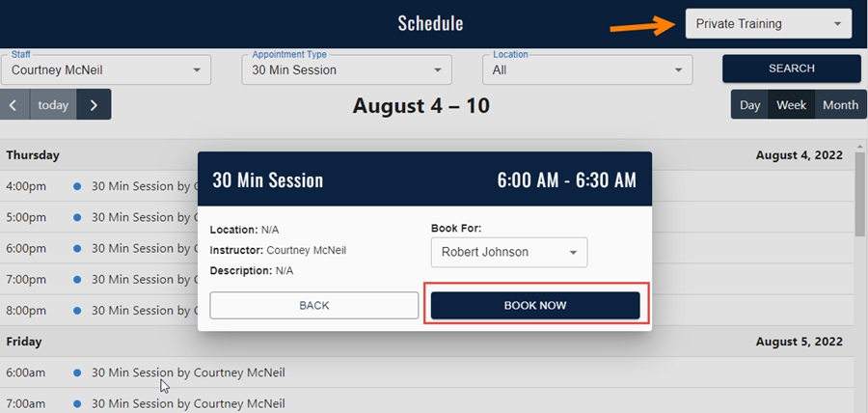Go to previous week arrow
The image size is (868, 413).
coord(14,105)
